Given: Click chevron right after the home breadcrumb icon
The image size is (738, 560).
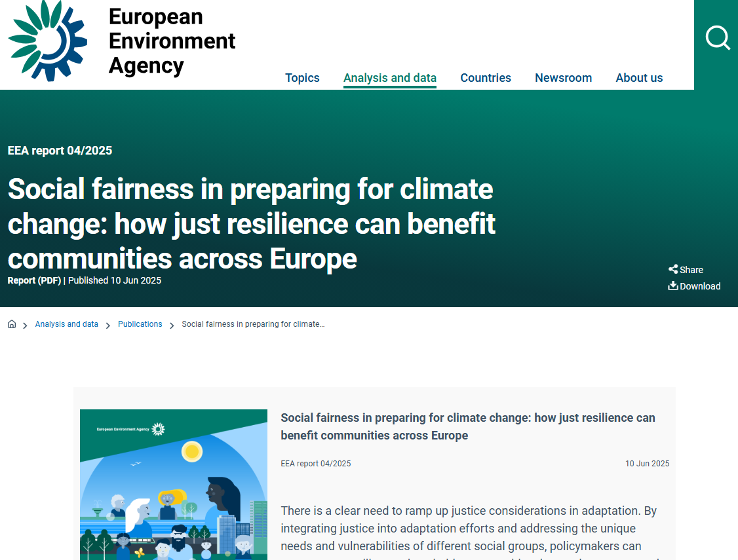Looking at the screenshot, I should (x=25, y=325).
